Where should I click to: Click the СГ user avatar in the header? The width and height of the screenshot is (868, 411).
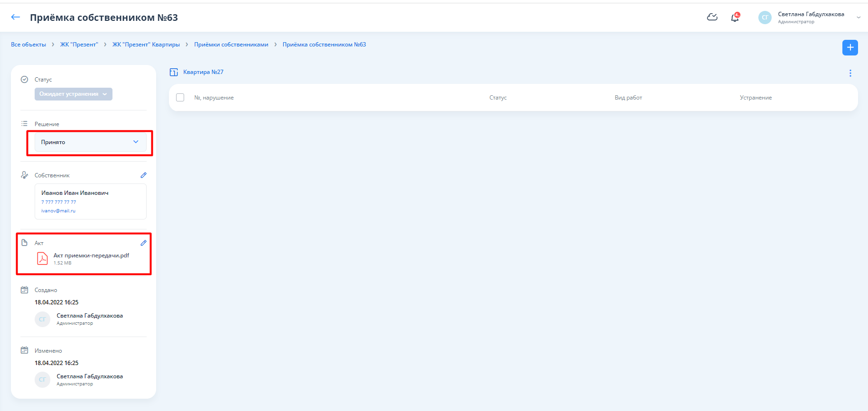point(765,18)
